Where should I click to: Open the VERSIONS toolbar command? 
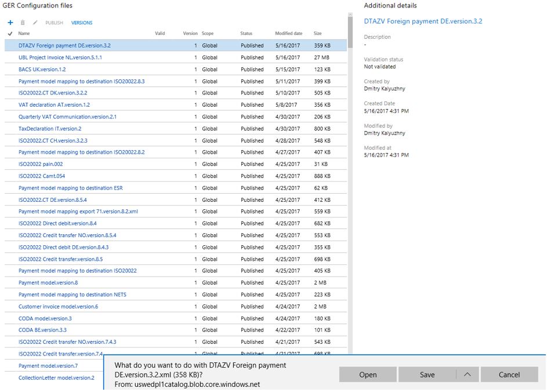coord(82,23)
